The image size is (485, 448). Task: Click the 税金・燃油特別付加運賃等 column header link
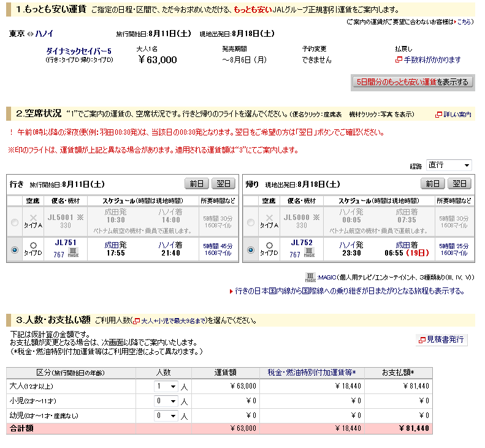(311, 373)
